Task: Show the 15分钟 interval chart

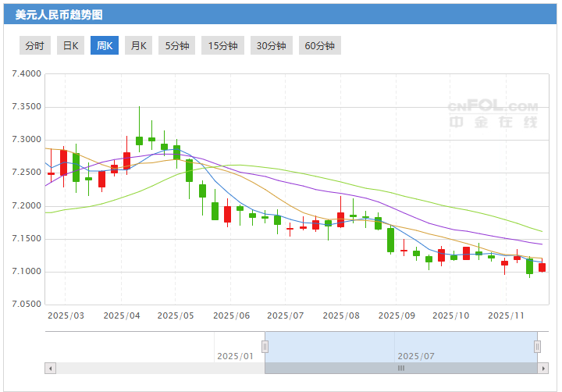Action: click(222, 45)
